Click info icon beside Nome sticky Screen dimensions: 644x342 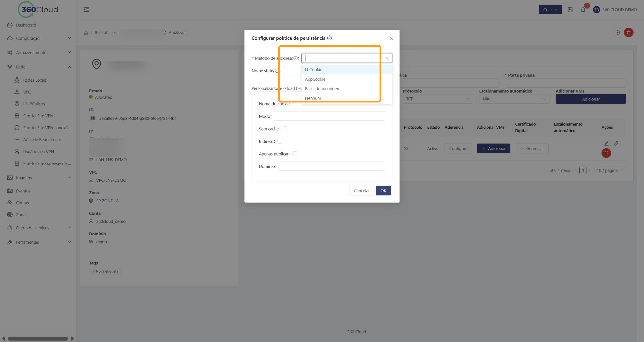coord(277,71)
